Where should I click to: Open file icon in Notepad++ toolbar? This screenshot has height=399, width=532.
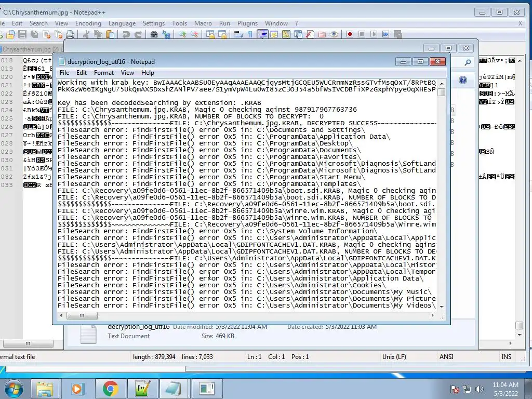tap(10, 34)
